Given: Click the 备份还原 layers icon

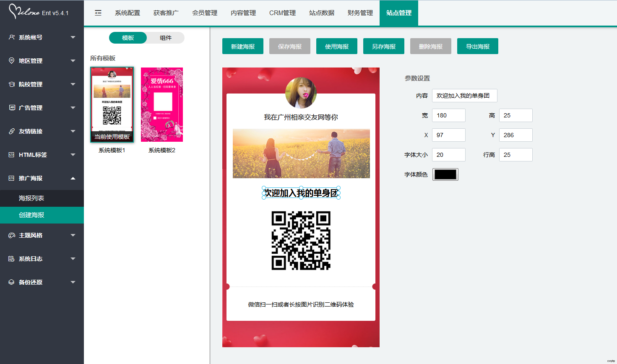Looking at the screenshot, I should (12, 282).
